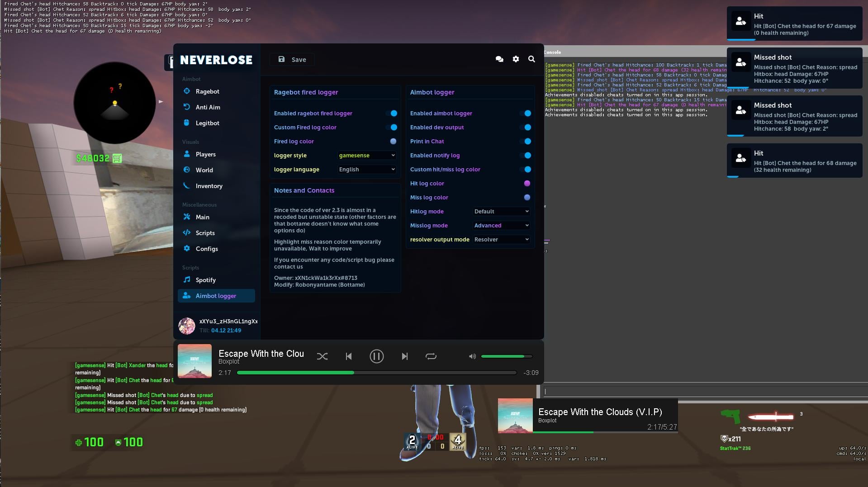Open the Anti Aim section
This screenshot has width=868, height=487.
pyautogui.click(x=187, y=107)
